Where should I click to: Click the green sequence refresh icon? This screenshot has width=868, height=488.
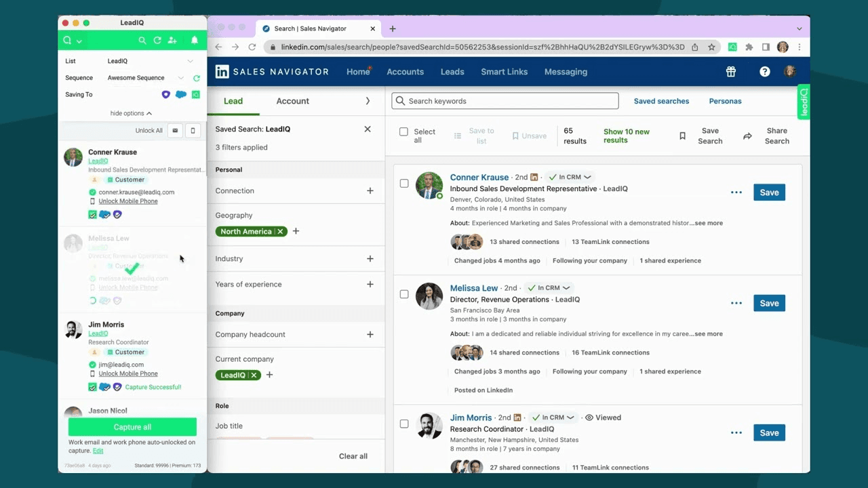197,78
